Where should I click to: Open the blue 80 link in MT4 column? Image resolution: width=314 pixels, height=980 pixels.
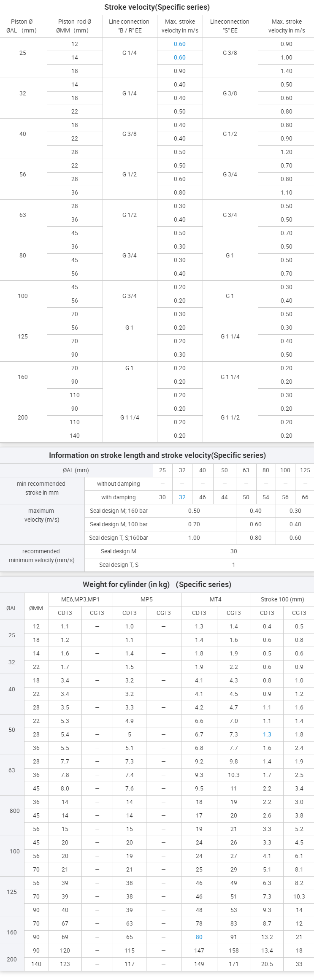pyautogui.click(x=199, y=937)
